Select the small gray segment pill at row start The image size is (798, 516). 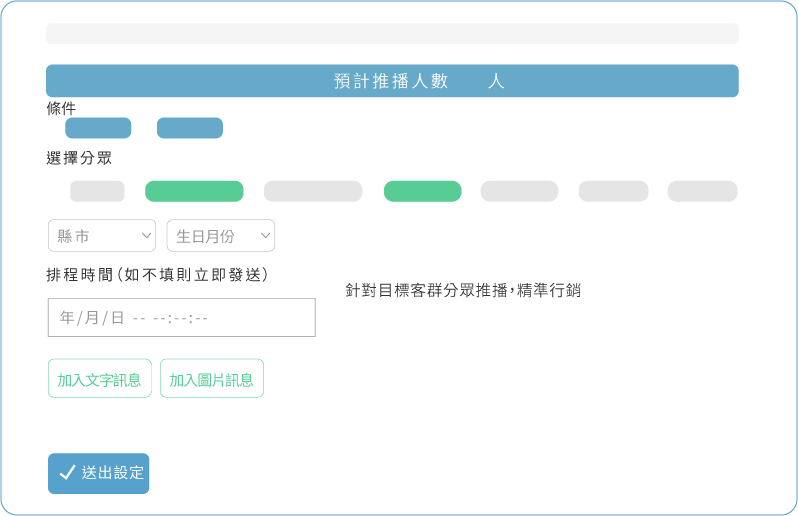(97, 191)
